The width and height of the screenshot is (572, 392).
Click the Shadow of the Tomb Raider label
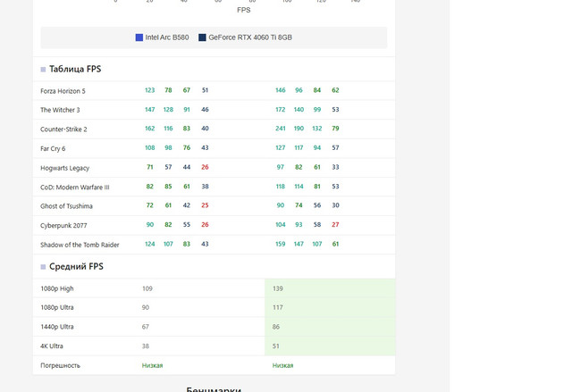(80, 245)
